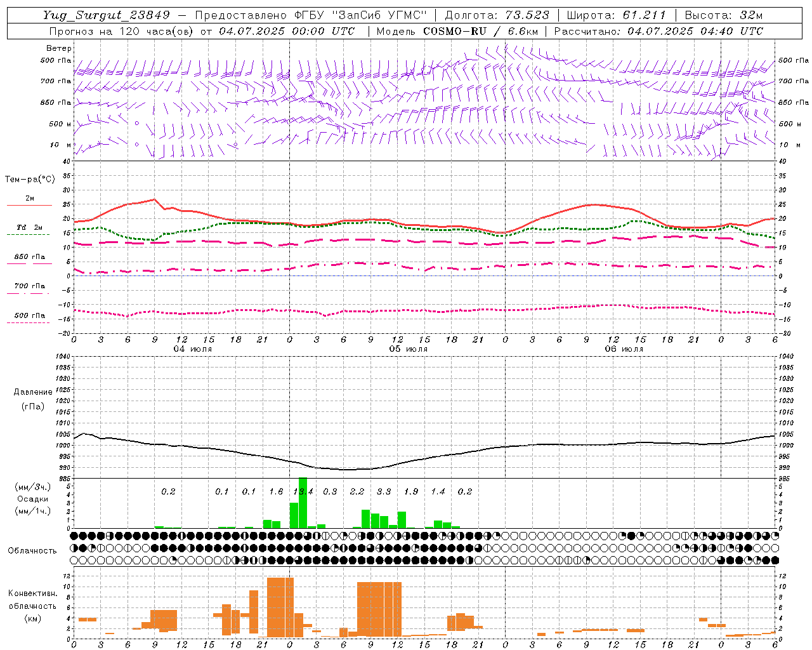Click the date label 06 июля
Image resolution: width=812 pixels, height=650 pixels.
[x=624, y=349]
